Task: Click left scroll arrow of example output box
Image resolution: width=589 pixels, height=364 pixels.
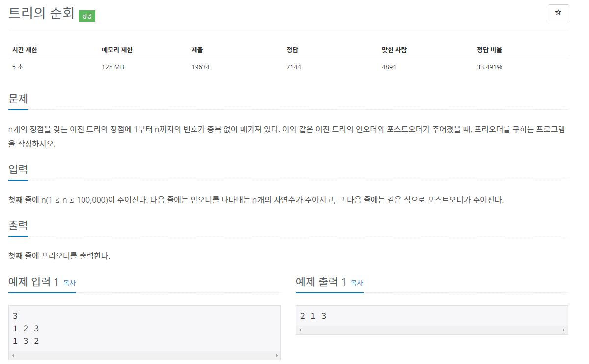Action: tap(300, 330)
